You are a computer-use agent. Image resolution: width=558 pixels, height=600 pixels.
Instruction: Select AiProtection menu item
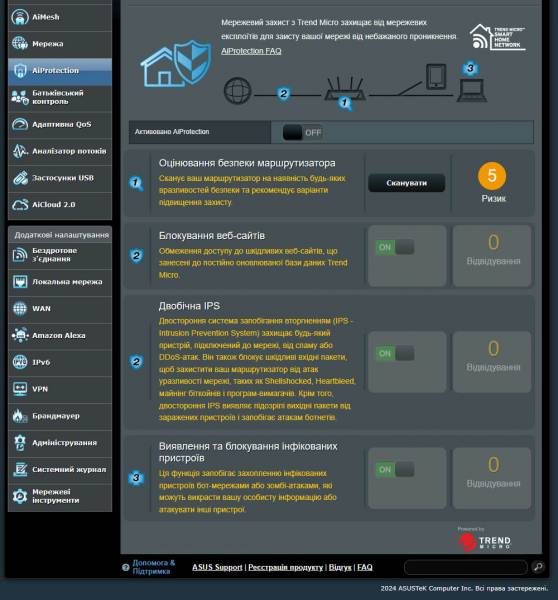(60, 71)
